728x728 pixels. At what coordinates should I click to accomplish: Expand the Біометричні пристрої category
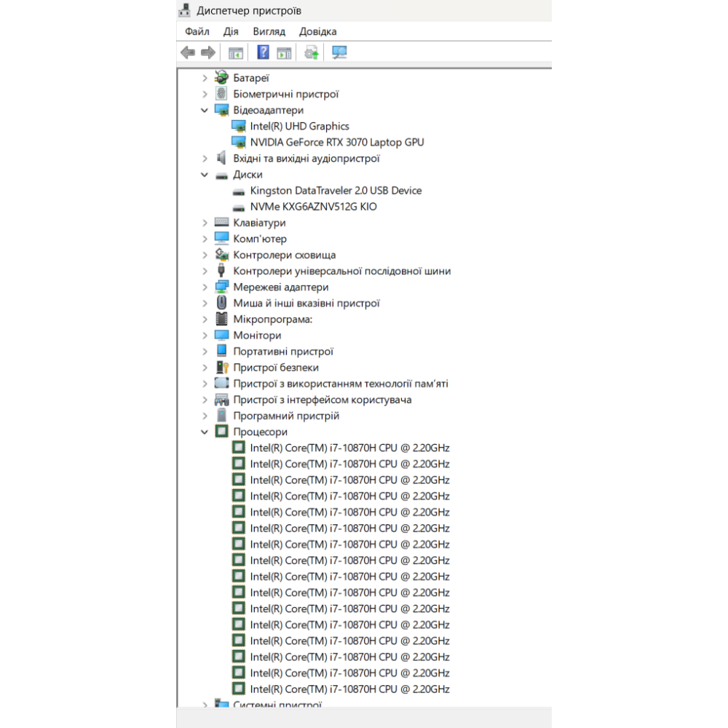coord(205,94)
